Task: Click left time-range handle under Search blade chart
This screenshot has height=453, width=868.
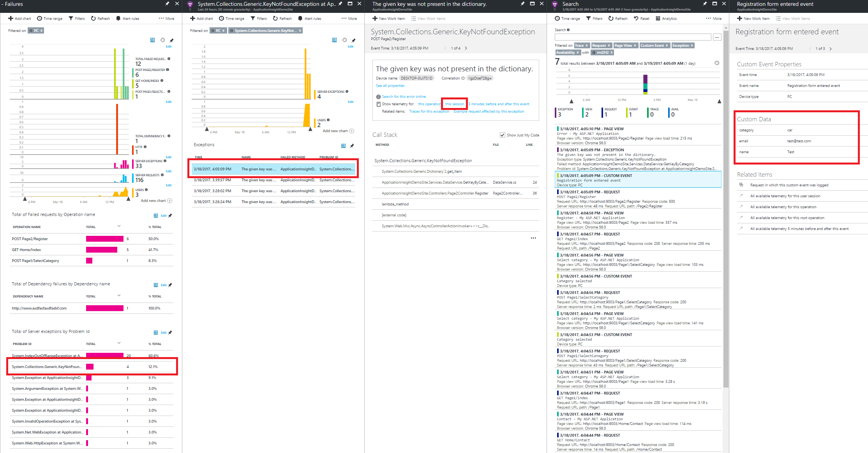Action: (572, 101)
